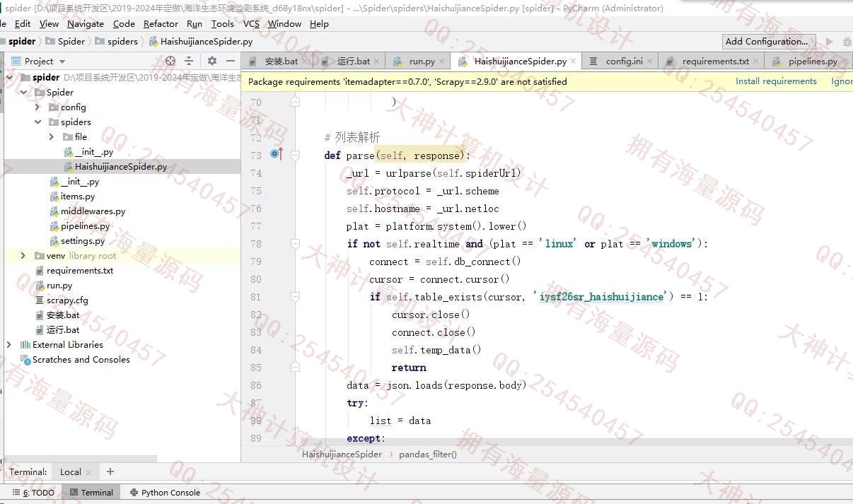Click HaishuijianceSpider class breadcrumb below editor
This screenshot has height=504, width=853.
click(x=342, y=455)
